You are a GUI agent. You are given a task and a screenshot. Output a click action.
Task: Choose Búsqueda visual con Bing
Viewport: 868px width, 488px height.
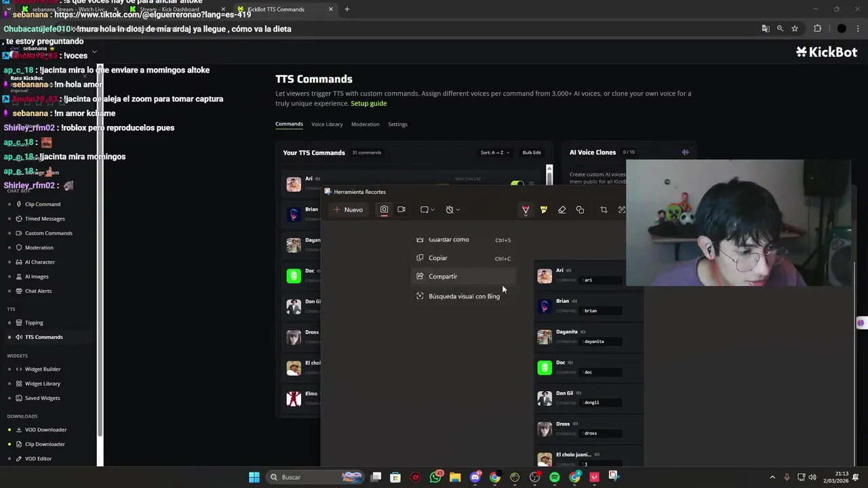click(x=463, y=296)
